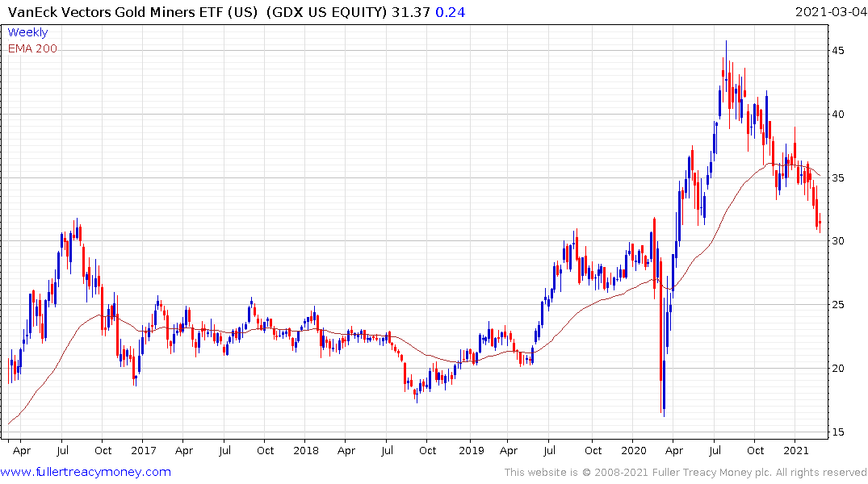Click the price change value 0.24

(450, 12)
